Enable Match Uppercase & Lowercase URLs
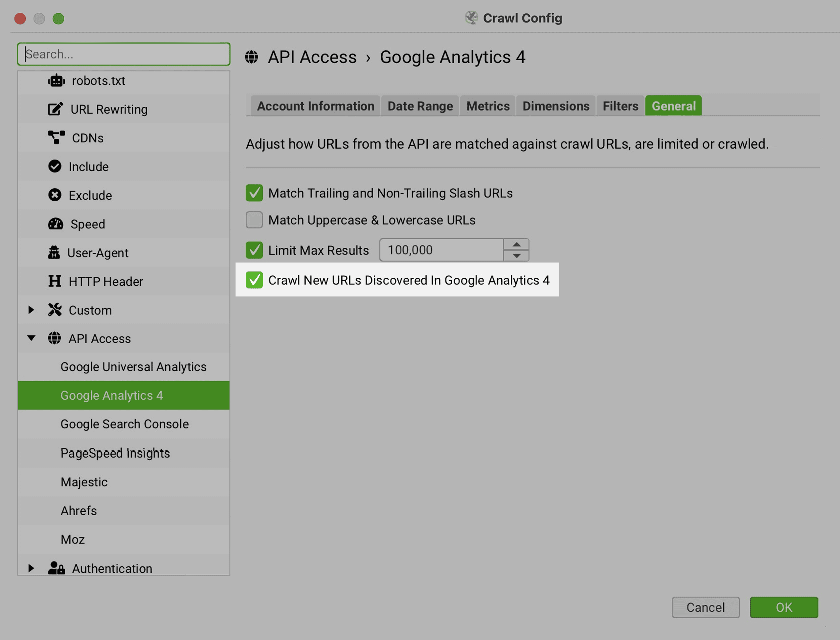The image size is (840, 640). point(254,220)
